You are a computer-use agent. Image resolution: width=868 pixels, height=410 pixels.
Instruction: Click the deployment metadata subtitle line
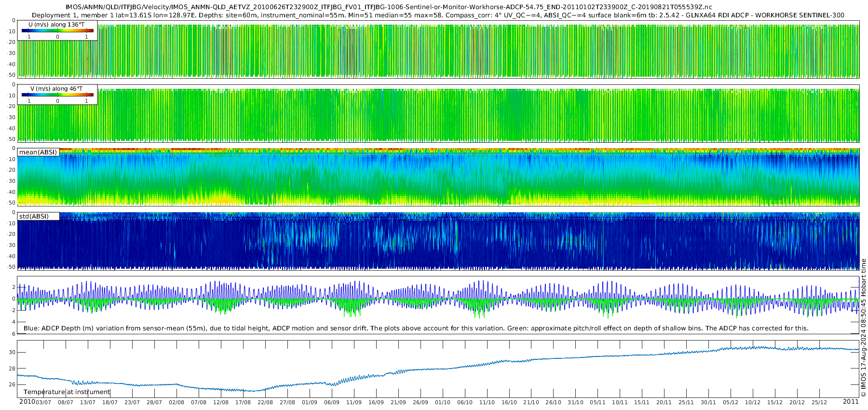tap(438, 15)
